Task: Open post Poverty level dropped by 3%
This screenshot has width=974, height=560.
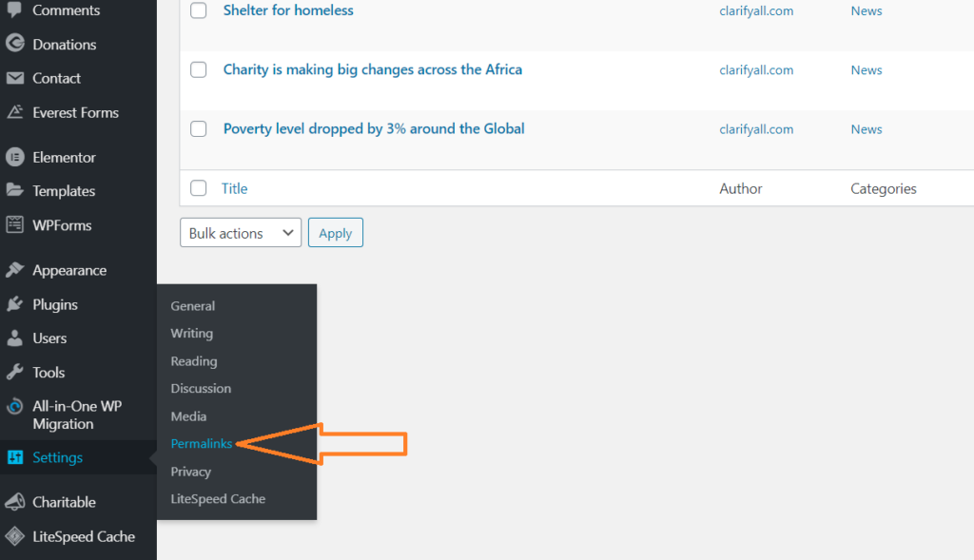Action: pos(374,128)
